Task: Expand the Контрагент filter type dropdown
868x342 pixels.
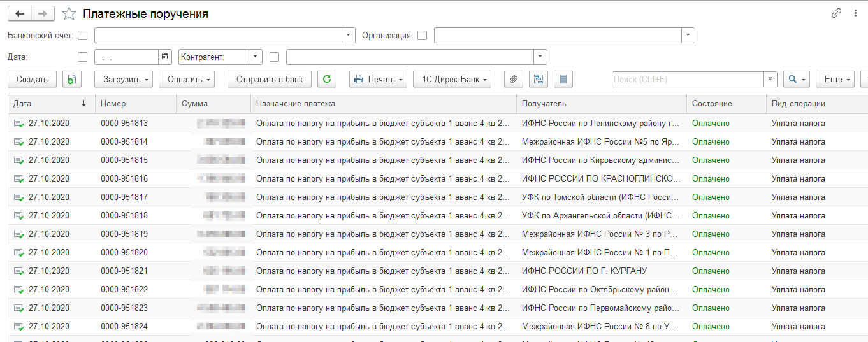Action: [256, 57]
